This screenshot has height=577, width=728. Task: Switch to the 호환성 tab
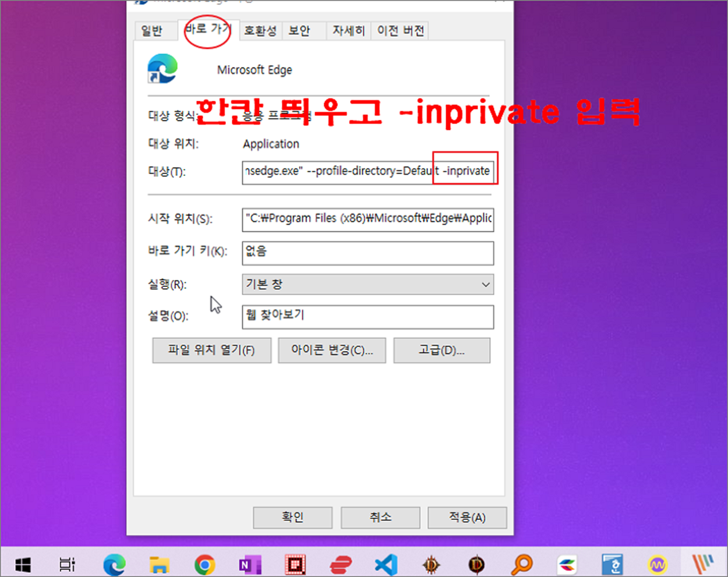click(x=260, y=31)
